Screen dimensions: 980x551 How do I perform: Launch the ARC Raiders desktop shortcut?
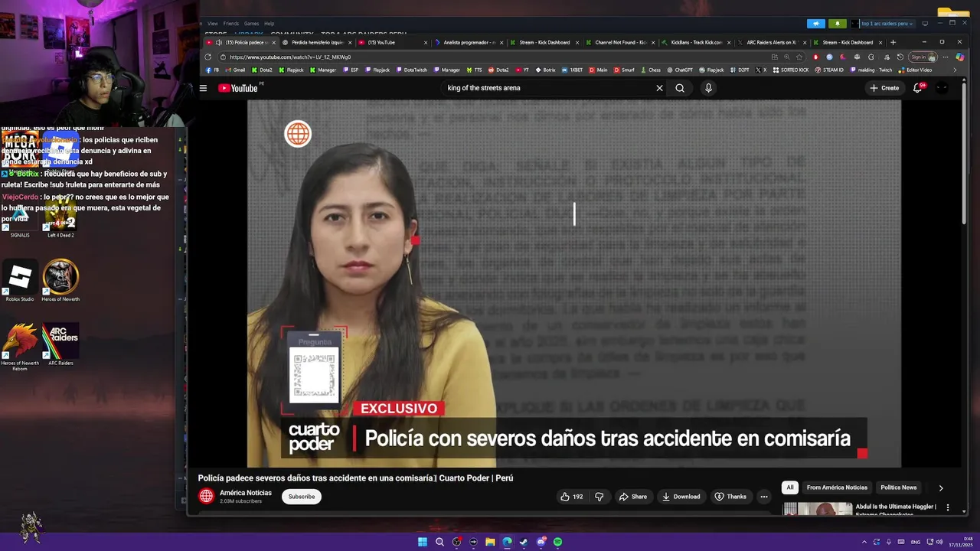coord(60,344)
